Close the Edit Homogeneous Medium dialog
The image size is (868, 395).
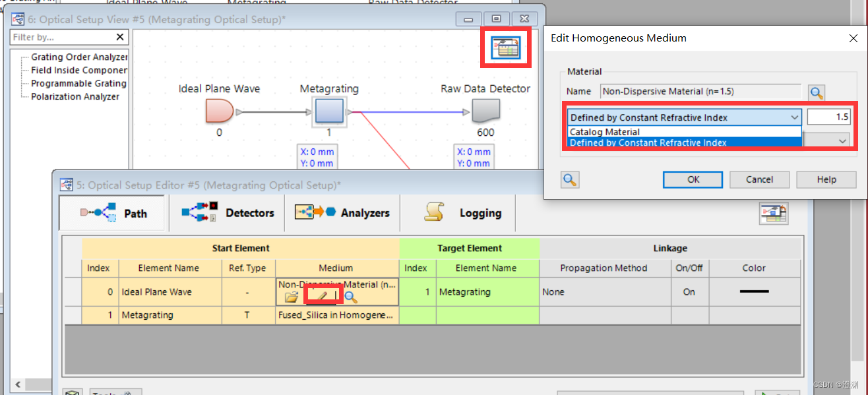pos(853,38)
